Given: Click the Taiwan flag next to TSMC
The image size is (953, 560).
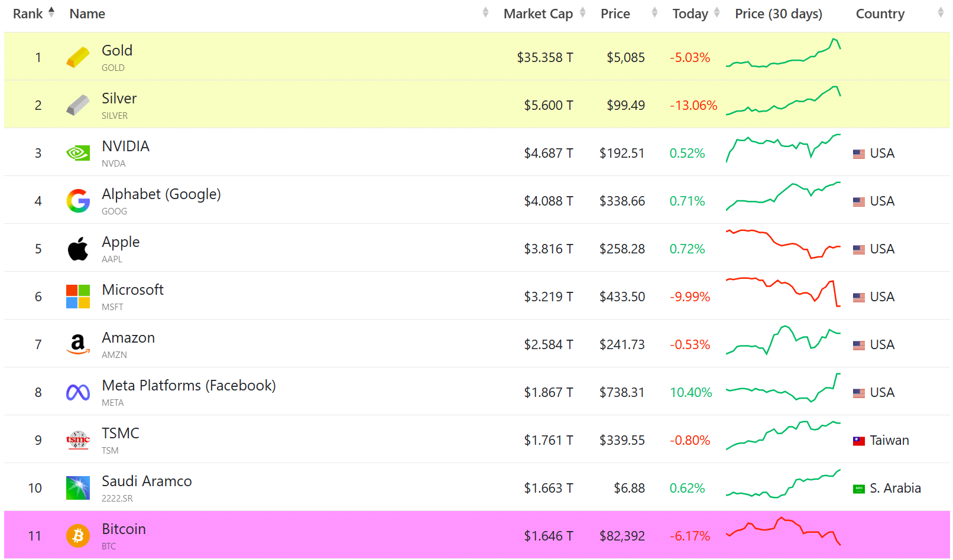Looking at the screenshot, I should pos(859,439).
